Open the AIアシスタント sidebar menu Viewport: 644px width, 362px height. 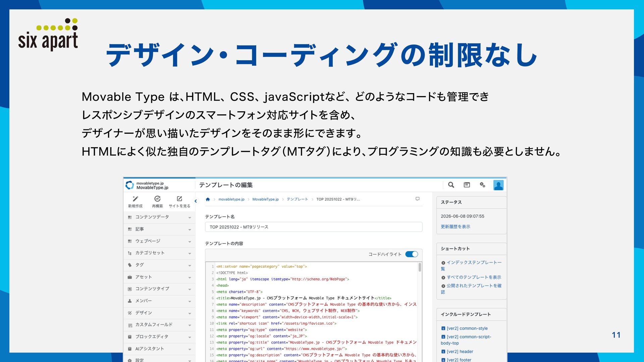(159, 349)
